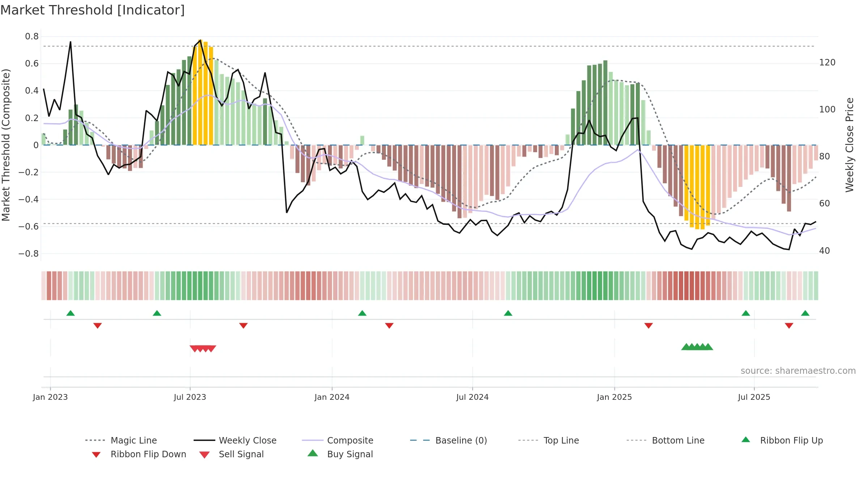868x488 pixels.
Task: Toggle the Ribbon Flip Down legend entry
Action: (x=139, y=454)
